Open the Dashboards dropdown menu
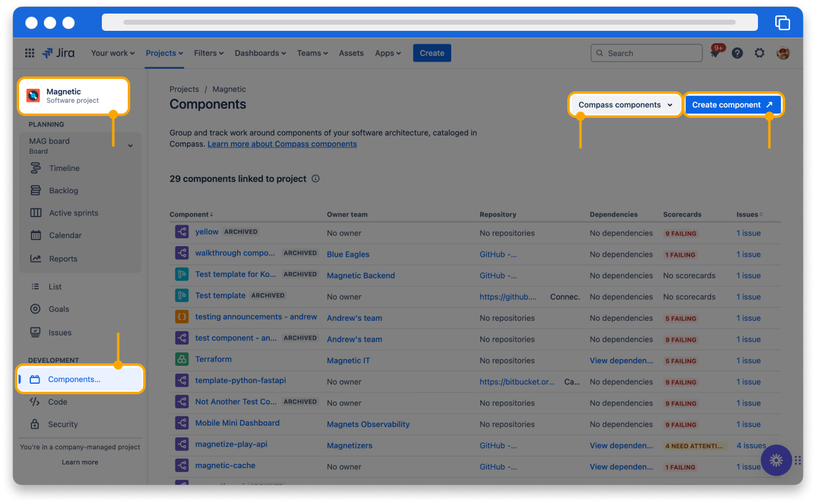This screenshot has width=816, height=504. [260, 53]
